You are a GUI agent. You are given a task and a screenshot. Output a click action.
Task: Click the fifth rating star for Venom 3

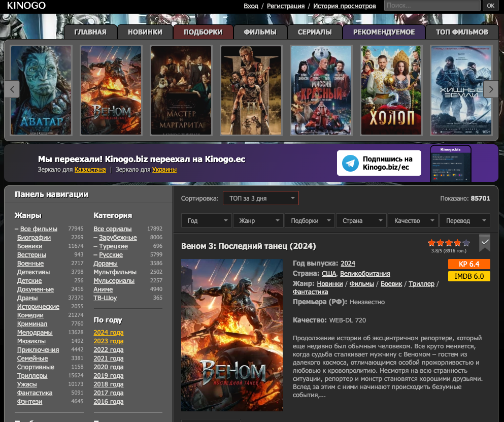click(x=466, y=243)
